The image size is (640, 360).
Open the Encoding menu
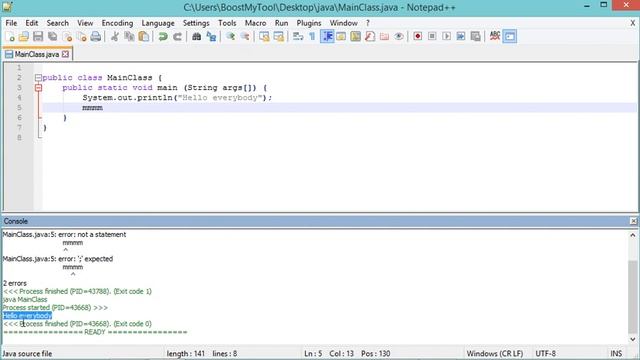(x=117, y=23)
